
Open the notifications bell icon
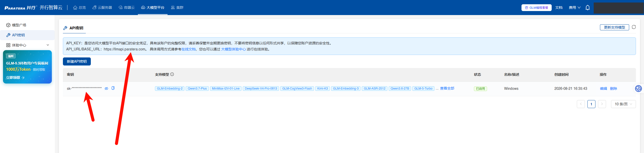[x=588, y=8]
